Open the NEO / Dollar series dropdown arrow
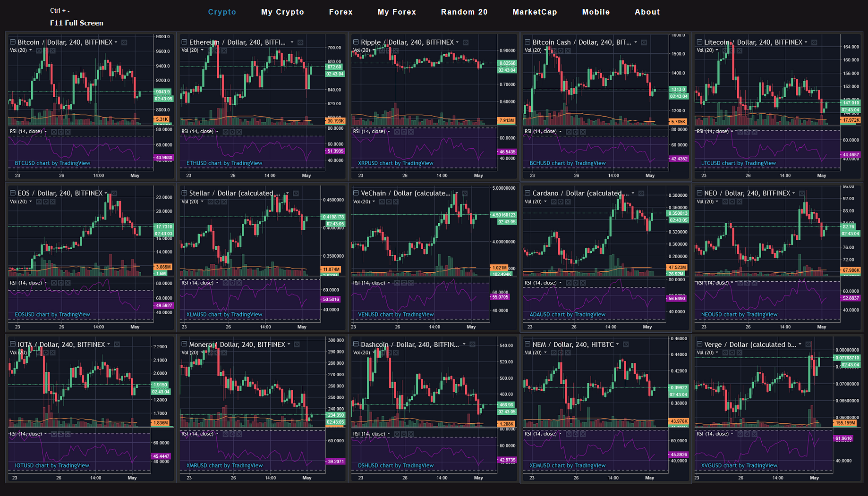Viewport: 868px width, 496px height. pos(794,193)
